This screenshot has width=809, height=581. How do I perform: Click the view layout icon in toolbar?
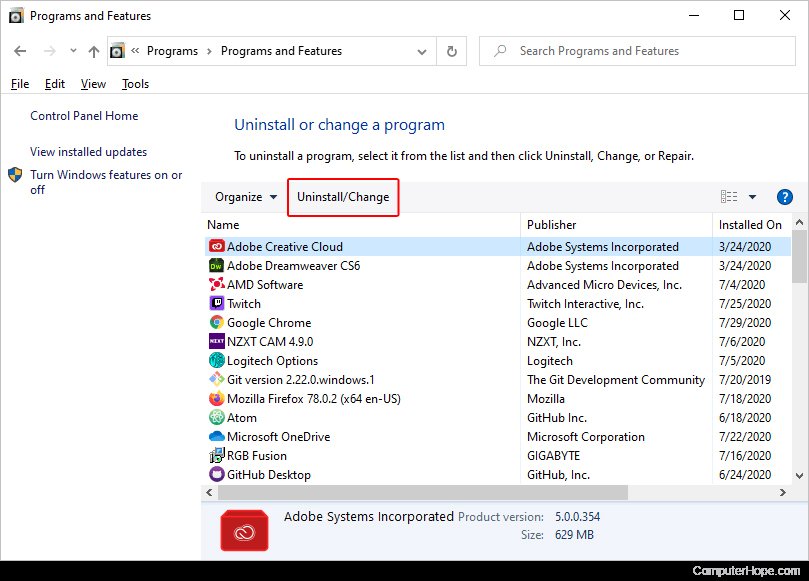[x=729, y=197]
